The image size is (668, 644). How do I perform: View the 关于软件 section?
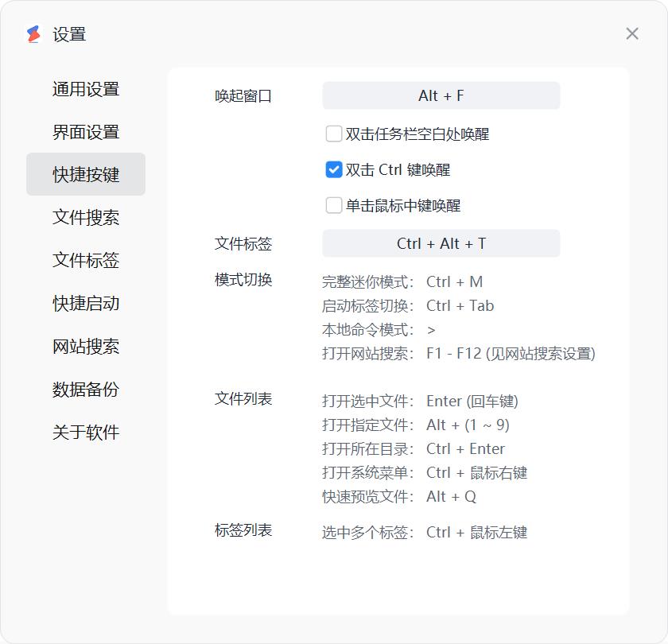[x=85, y=432]
